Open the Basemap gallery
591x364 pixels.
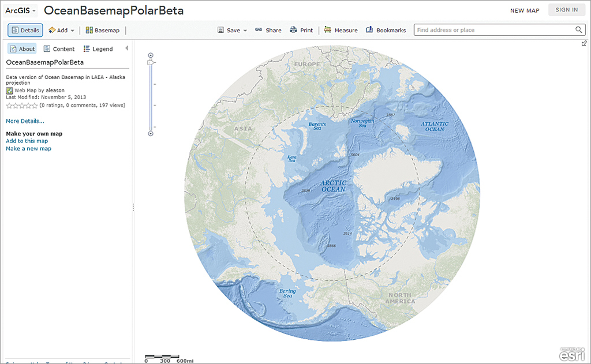click(x=103, y=30)
